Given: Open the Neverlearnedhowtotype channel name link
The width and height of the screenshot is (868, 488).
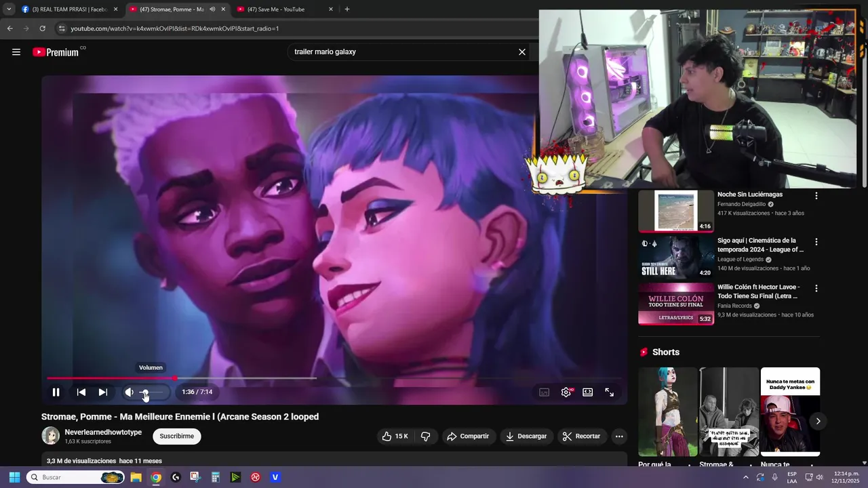Looking at the screenshot, I should (x=103, y=432).
